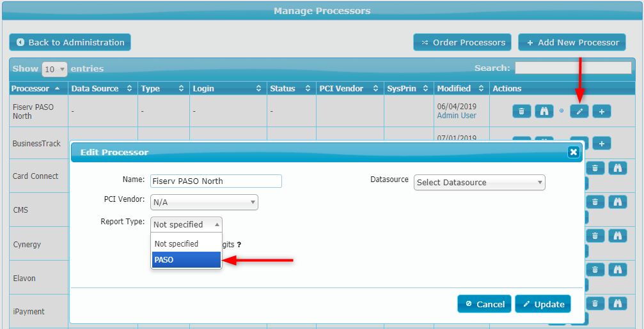
Task: Go Back to Administration
Action: [70, 42]
